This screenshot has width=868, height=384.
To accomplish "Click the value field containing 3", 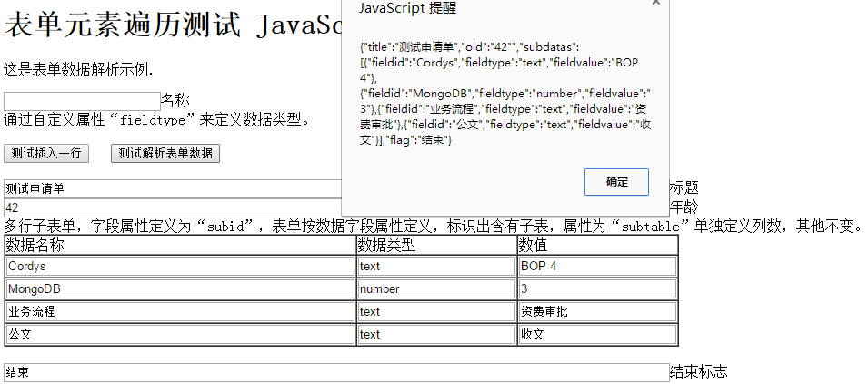I will click(597, 288).
